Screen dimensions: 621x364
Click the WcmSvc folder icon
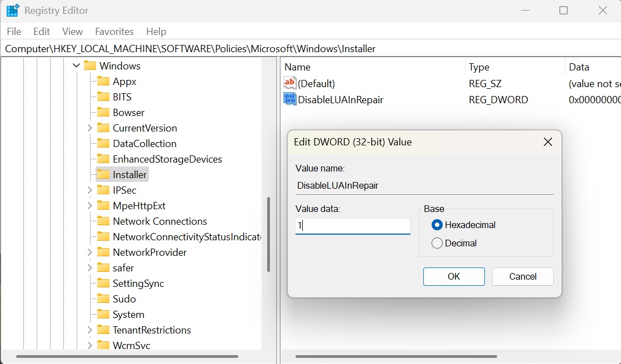(x=103, y=345)
